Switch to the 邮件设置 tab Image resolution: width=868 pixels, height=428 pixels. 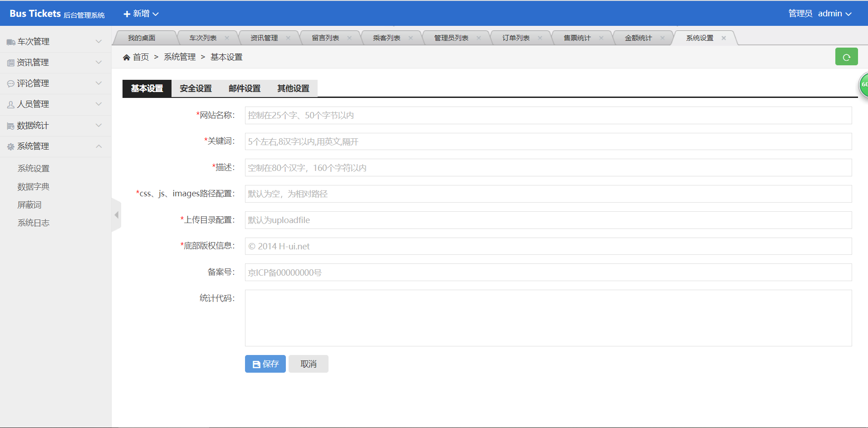245,88
